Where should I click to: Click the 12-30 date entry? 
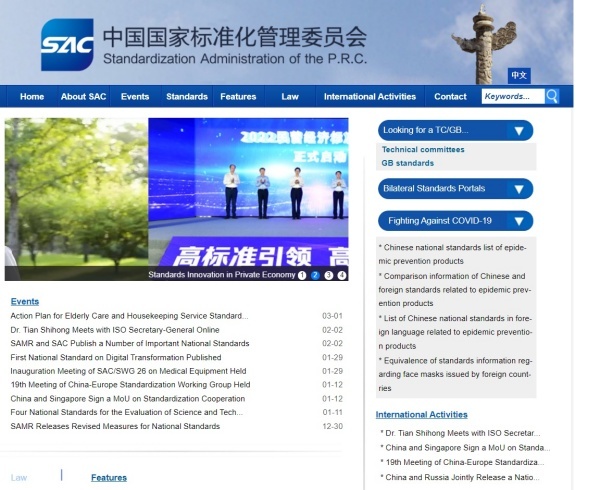click(333, 426)
